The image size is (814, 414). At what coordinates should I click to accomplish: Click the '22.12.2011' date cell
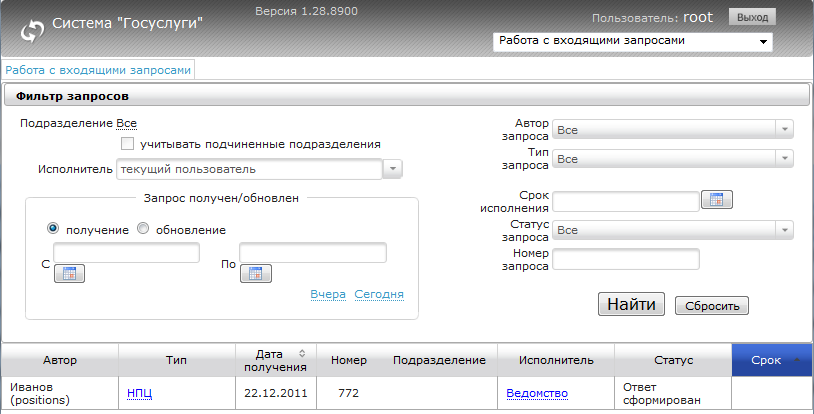(x=276, y=393)
